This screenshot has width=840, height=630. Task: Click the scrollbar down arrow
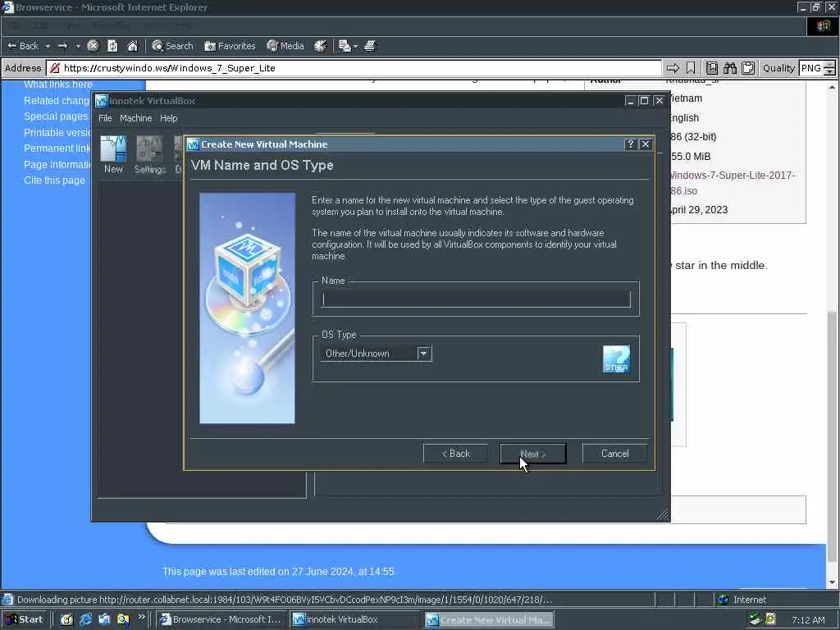[832, 582]
